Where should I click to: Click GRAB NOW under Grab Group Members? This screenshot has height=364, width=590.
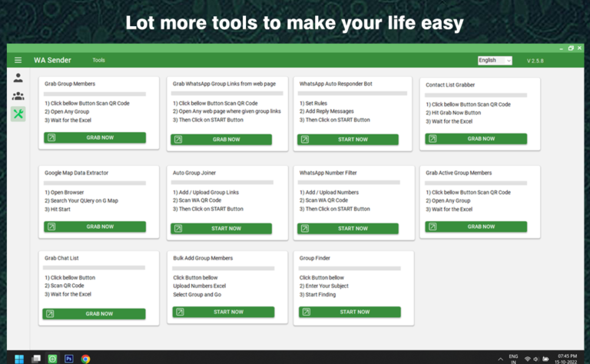94,138
